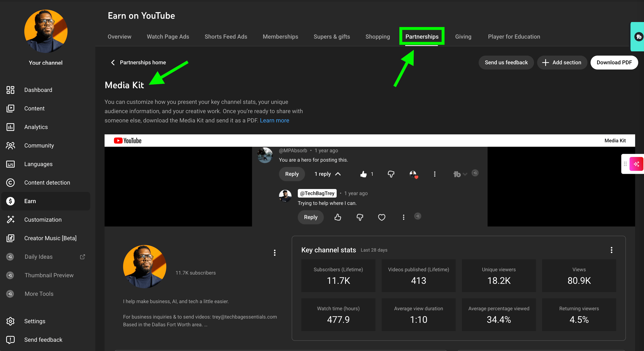Open Languages subtitles icon
This screenshot has height=351, width=644.
(10, 164)
